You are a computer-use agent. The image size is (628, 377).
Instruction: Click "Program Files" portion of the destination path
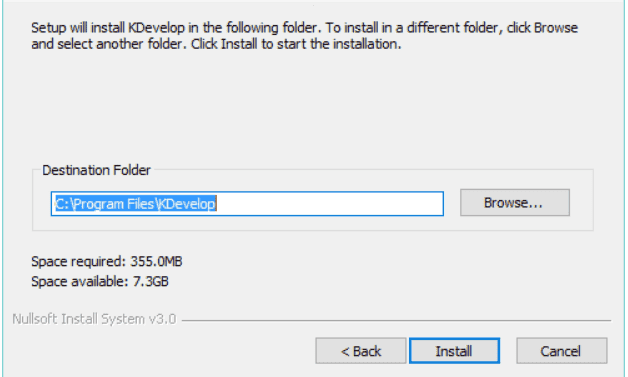[114, 204]
